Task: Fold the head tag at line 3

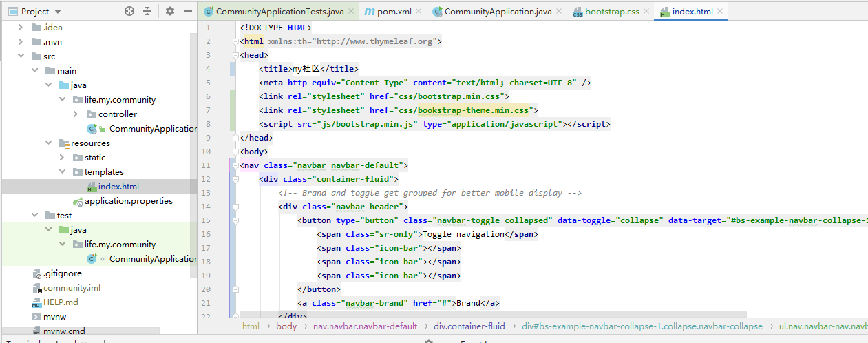Action: coord(235,55)
